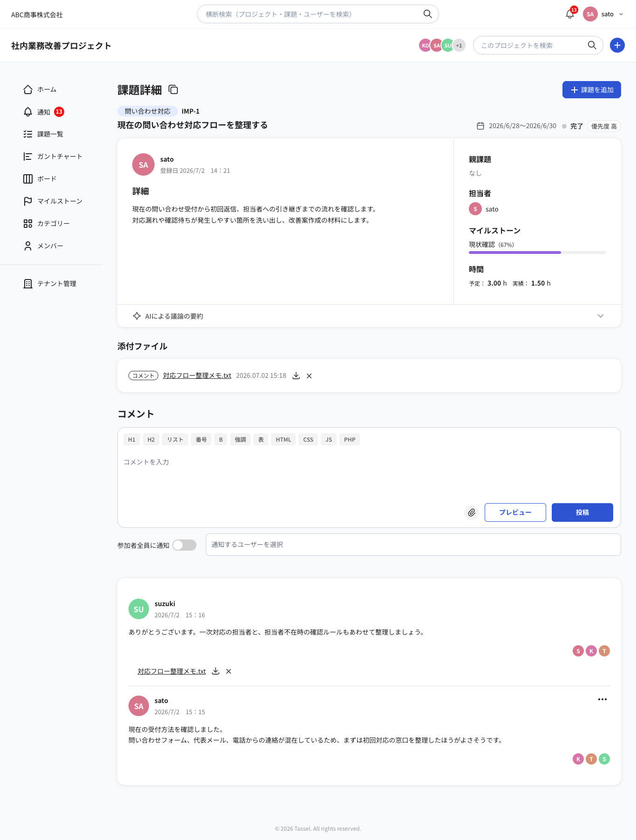
Task: Click the 横断検索 global search field
Action: [x=318, y=14]
